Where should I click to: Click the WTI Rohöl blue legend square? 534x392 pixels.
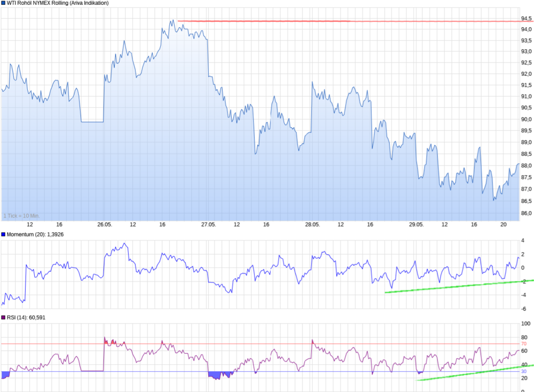[3, 3]
